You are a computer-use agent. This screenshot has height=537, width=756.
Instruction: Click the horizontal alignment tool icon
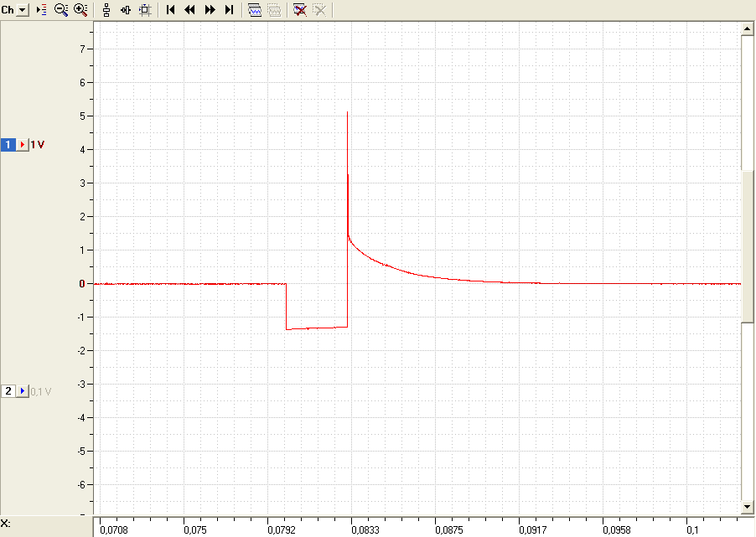point(126,10)
